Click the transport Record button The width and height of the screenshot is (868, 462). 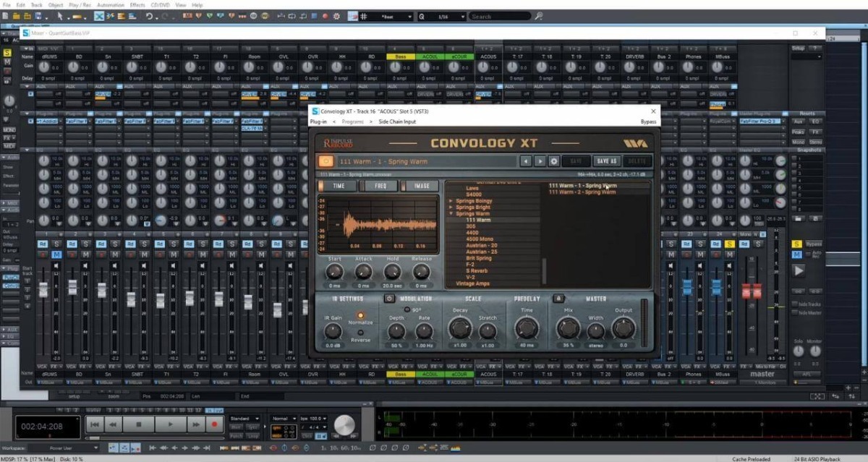(x=214, y=425)
